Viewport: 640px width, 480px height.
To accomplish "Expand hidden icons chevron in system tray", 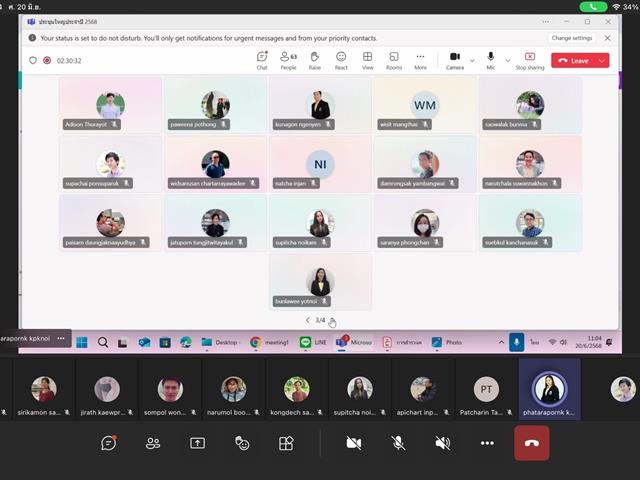I will click(x=501, y=342).
